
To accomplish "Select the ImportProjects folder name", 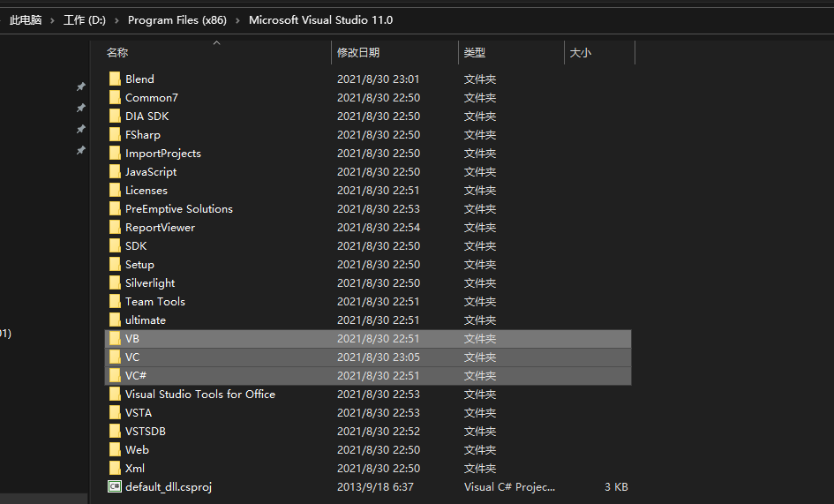I will pyautogui.click(x=163, y=154).
